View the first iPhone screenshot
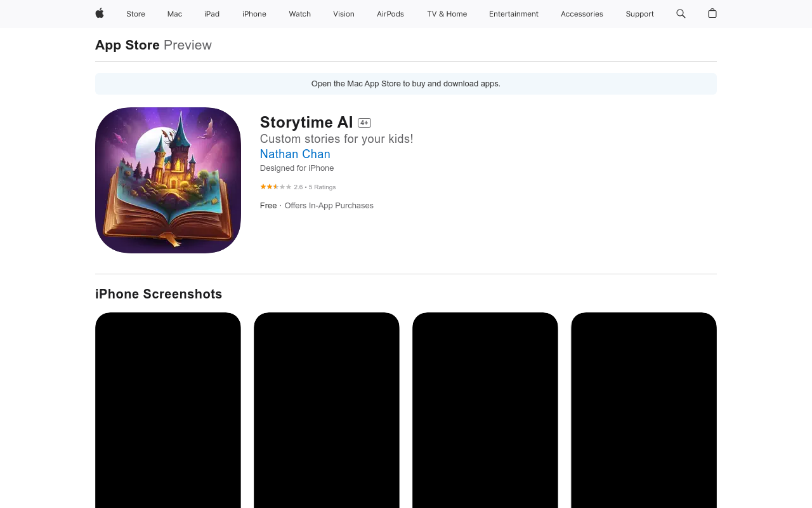Image resolution: width=812 pixels, height=508 pixels. coord(168,410)
